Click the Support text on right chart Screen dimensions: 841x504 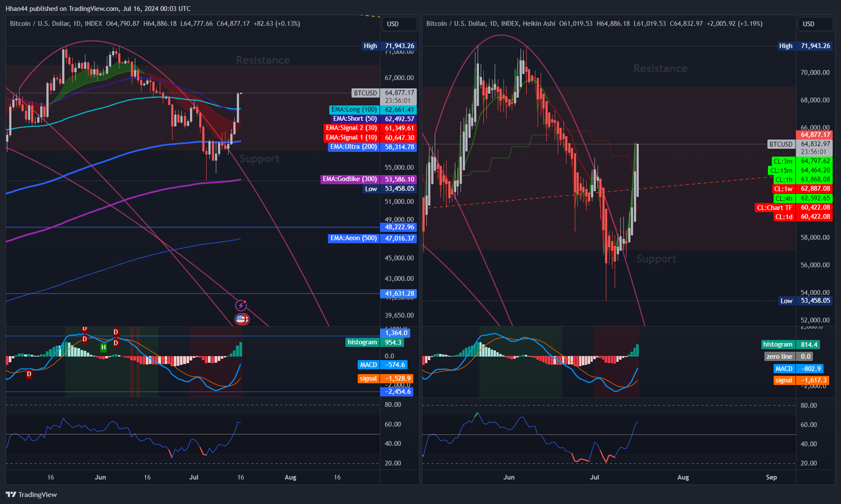656,259
